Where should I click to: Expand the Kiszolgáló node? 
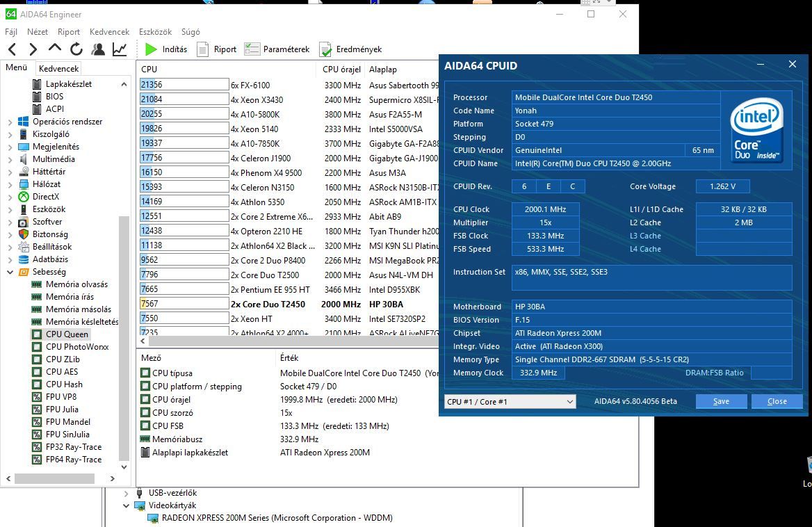tap(10, 134)
